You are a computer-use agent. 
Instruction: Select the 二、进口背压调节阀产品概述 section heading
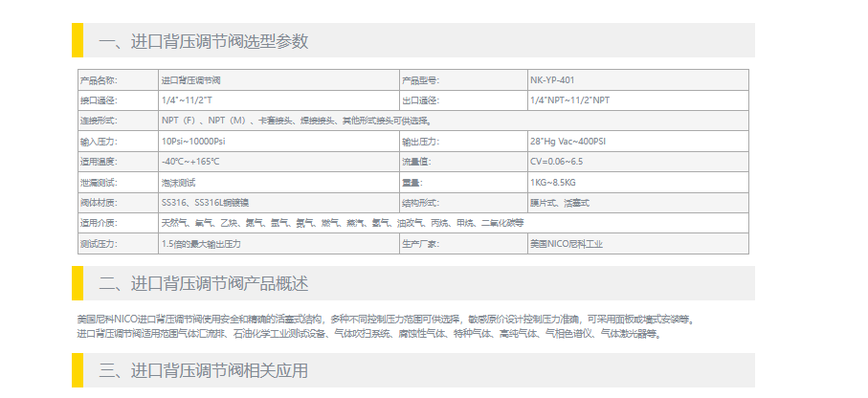[203, 284]
